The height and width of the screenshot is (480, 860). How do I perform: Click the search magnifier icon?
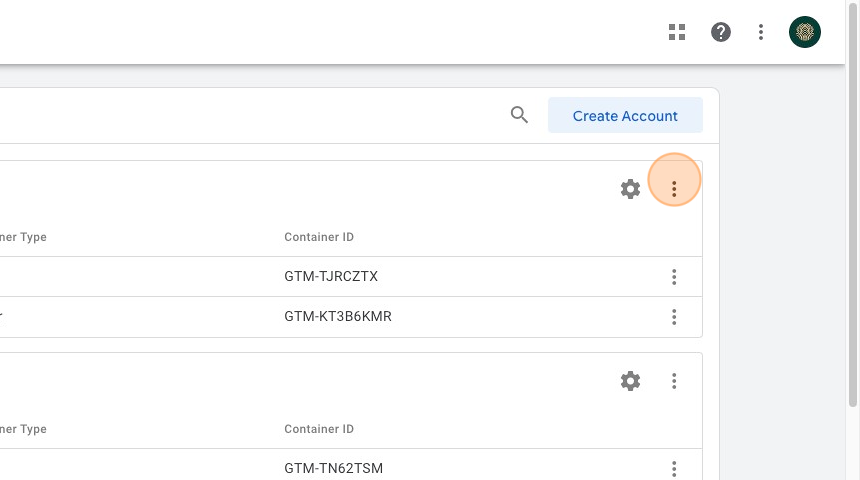tap(519, 115)
